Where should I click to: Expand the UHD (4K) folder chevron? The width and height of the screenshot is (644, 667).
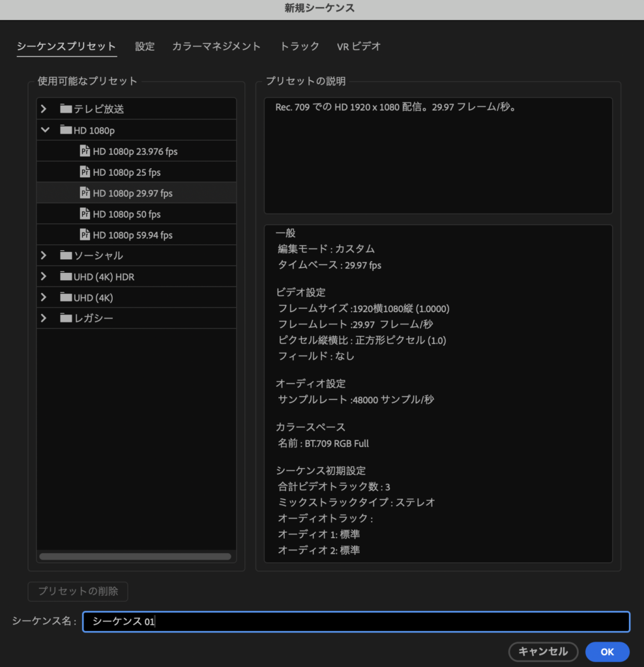44,297
